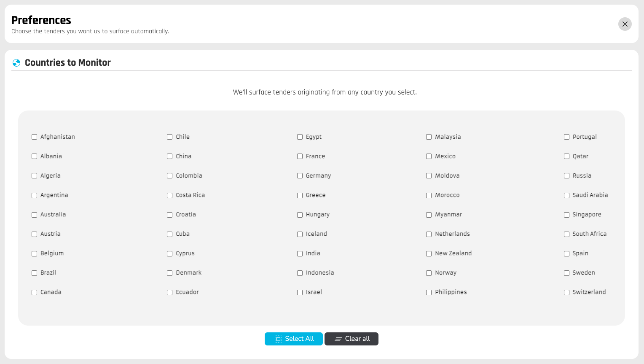Toggle the Switzerland checkbox
This screenshot has height=364, width=644.
coord(567,292)
